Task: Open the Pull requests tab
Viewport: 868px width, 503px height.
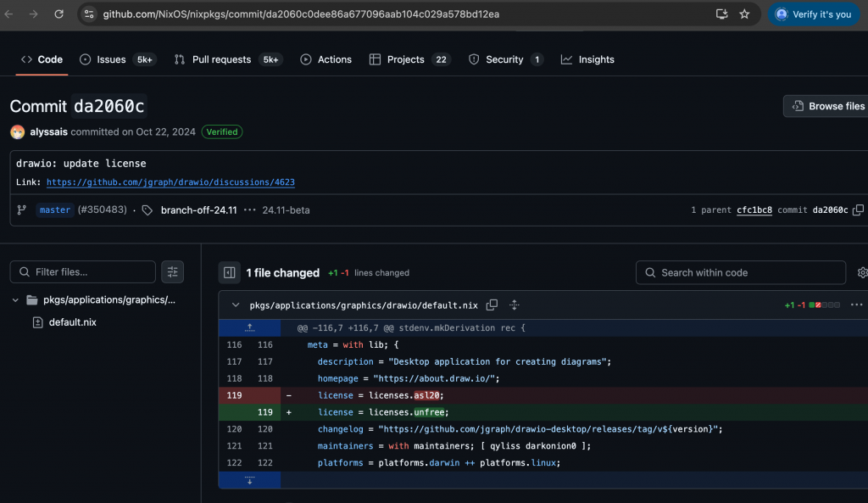Action: click(x=220, y=59)
